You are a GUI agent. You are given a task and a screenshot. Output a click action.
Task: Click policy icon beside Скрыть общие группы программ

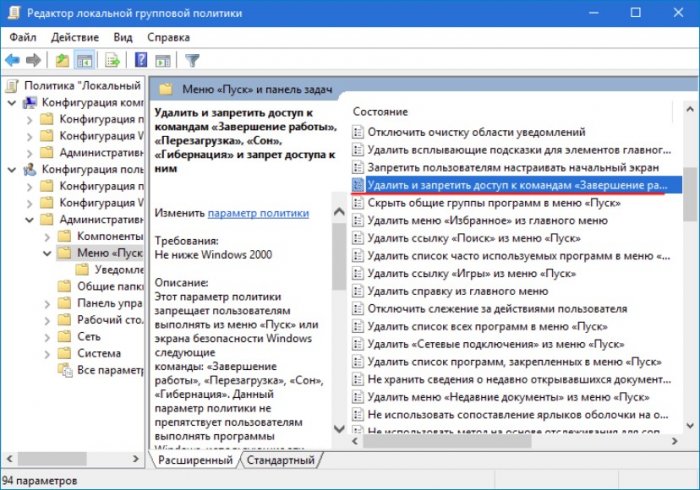pyautogui.click(x=358, y=203)
